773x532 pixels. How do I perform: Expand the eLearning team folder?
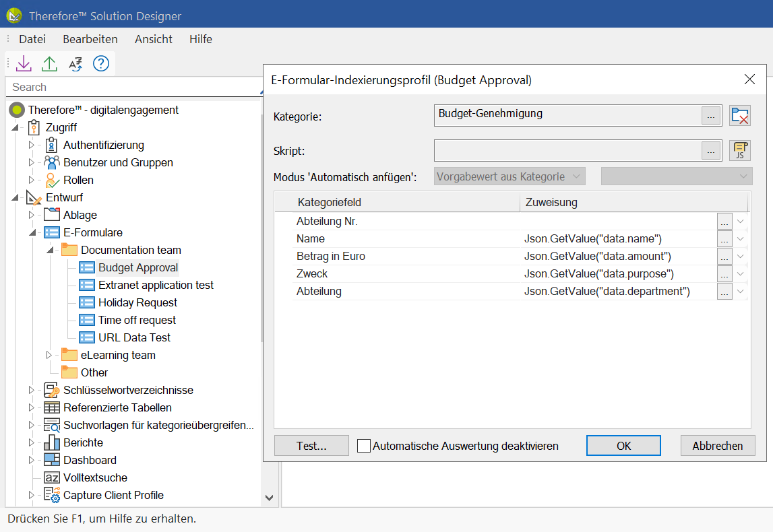click(x=49, y=355)
